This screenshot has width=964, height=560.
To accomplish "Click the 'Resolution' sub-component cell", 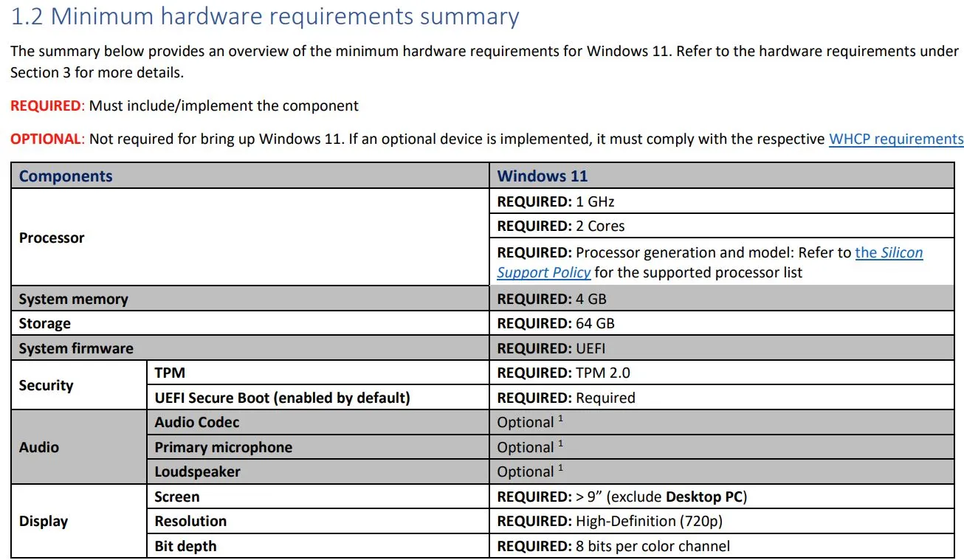I will point(317,521).
